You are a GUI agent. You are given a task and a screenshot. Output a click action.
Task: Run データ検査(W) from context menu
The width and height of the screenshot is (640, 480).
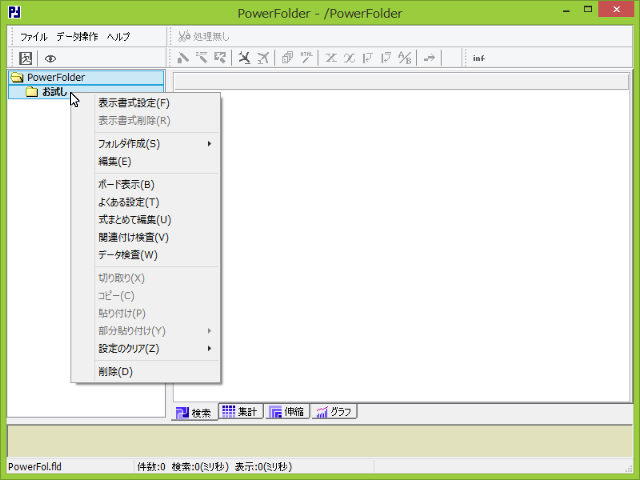click(x=157, y=255)
